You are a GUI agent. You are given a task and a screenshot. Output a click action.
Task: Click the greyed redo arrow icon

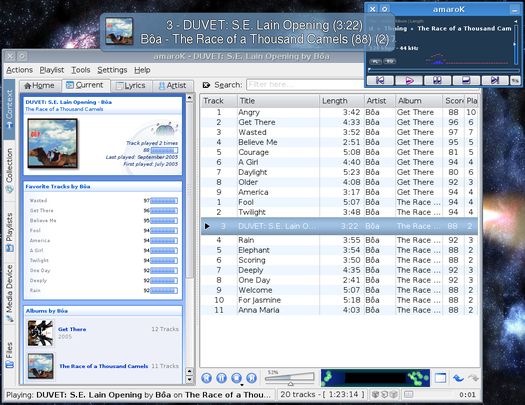[x=473, y=378]
